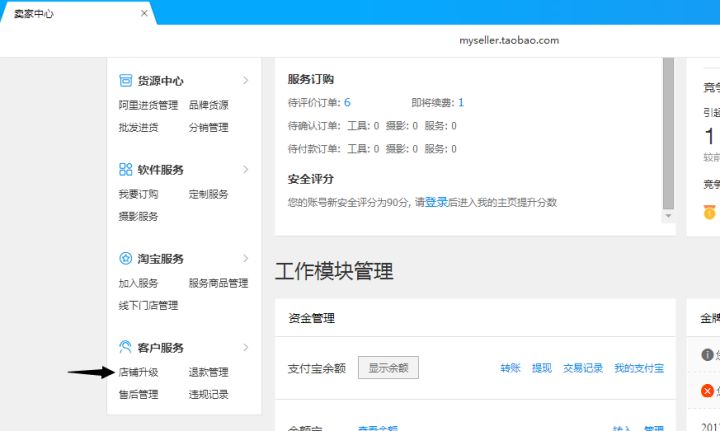
Task: Open 我要订购 link
Action: point(138,194)
